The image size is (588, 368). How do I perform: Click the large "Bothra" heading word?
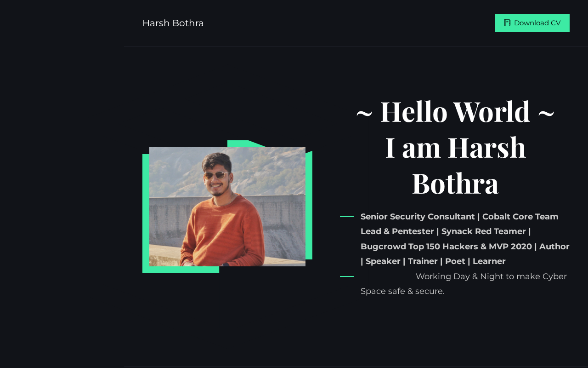coord(455,183)
